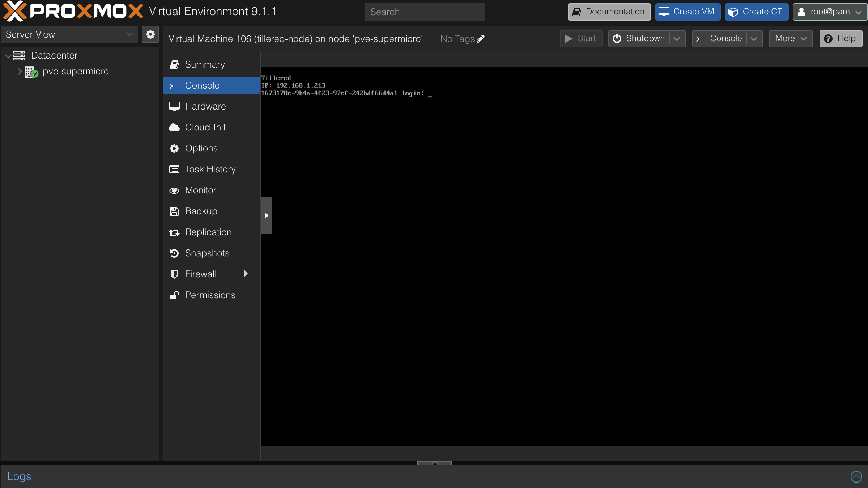The width and height of the screenshot is (868, 488).
Task: Expand the Logs panel
Action: pyautogui.click(x=856, y=476)
